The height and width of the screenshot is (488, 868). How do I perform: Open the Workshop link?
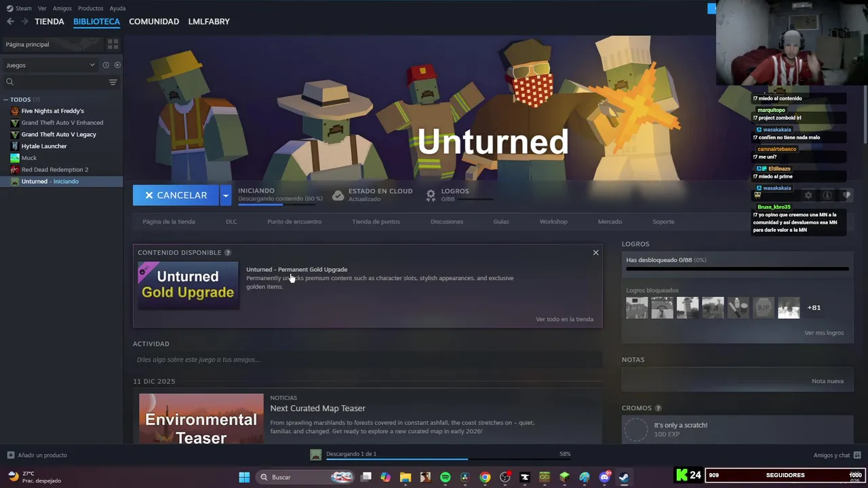click(553, 222)
